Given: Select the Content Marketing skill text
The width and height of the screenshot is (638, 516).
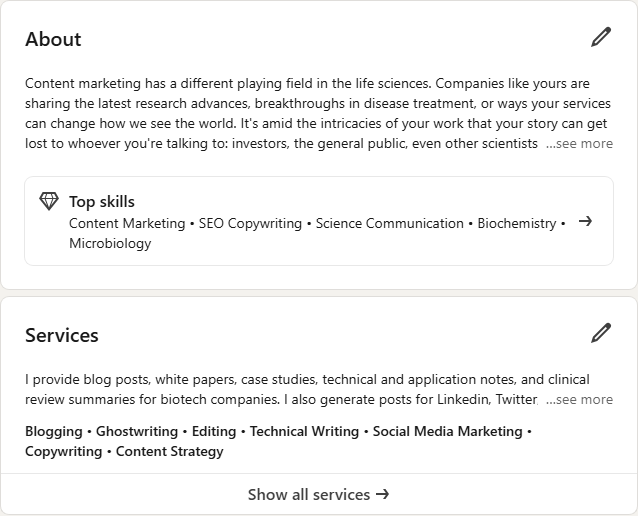Looking at the screenshot, I should tap(127, 223).
